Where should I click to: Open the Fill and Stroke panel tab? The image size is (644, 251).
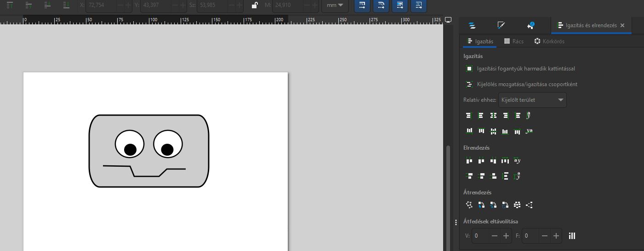(x=502, y=26)
